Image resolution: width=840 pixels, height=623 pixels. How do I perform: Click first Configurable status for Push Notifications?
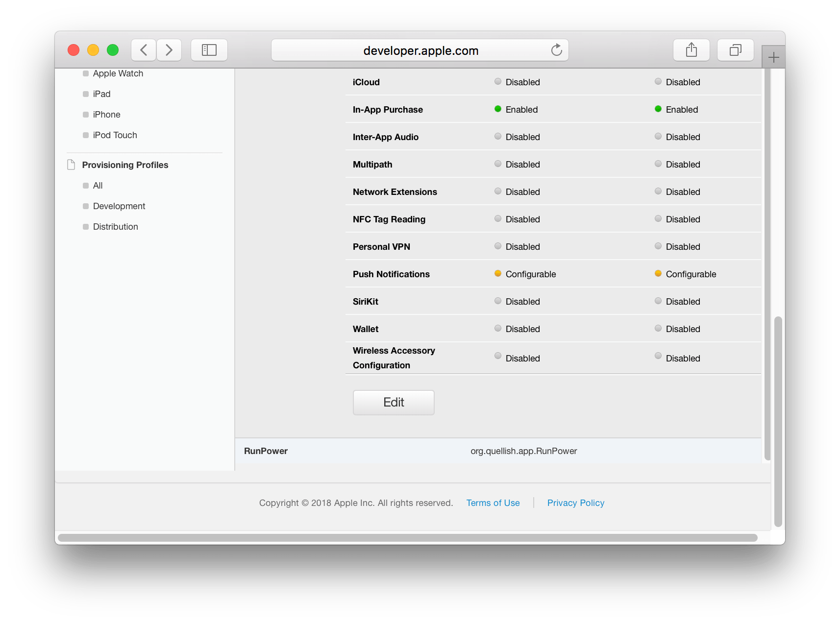531,274
